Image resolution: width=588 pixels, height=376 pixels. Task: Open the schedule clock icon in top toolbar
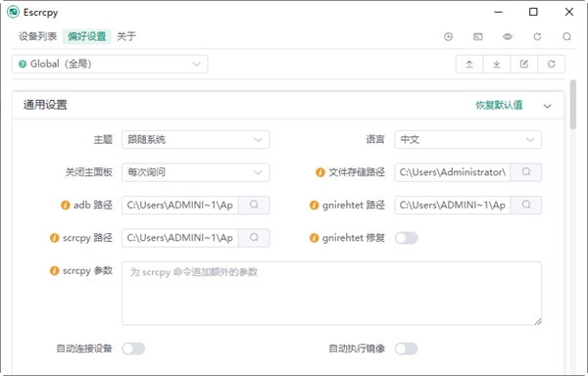pos(448,36)
